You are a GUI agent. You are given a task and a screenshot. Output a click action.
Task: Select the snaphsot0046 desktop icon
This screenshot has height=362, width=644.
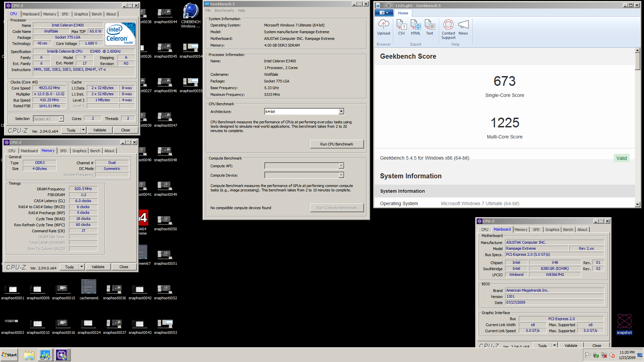click(x=165, y=85)
